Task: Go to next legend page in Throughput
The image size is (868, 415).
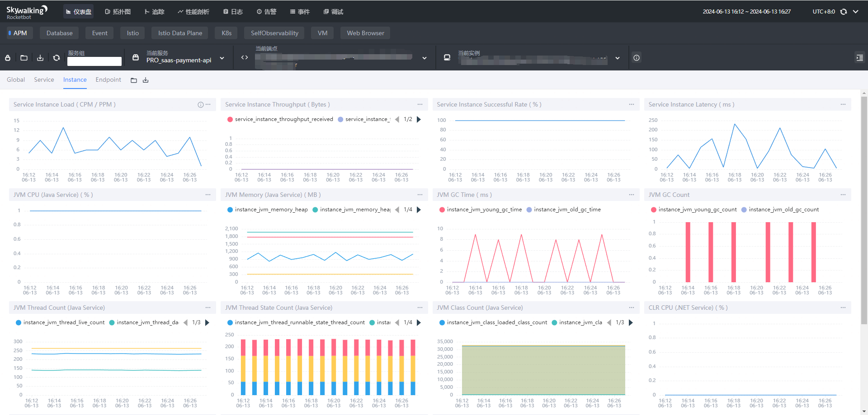Action: pos(419,119)
